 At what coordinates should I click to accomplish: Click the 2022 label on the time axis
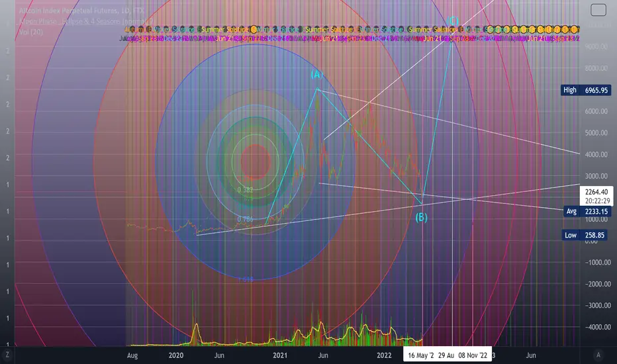click(384, 355)
